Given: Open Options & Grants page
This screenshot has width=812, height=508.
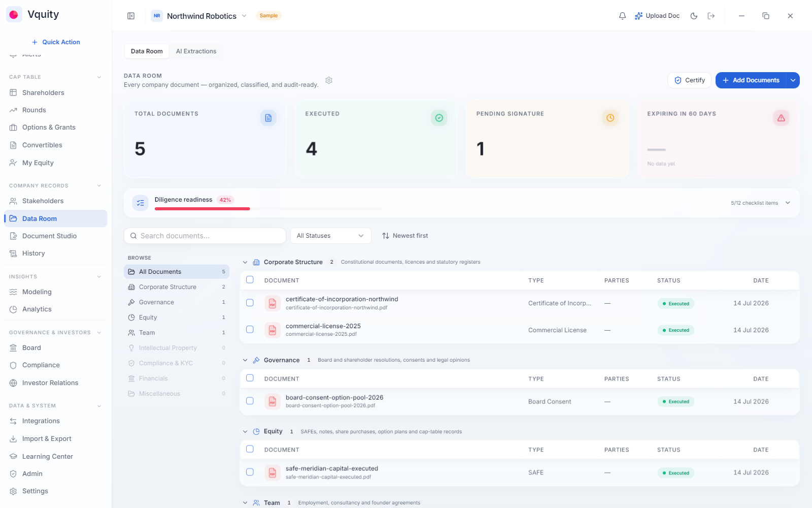Looking at the screenshot, I should [56, 127].
